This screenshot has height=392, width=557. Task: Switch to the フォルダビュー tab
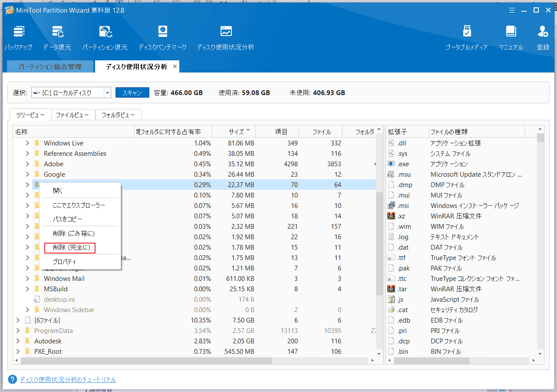tap(118, 115)
